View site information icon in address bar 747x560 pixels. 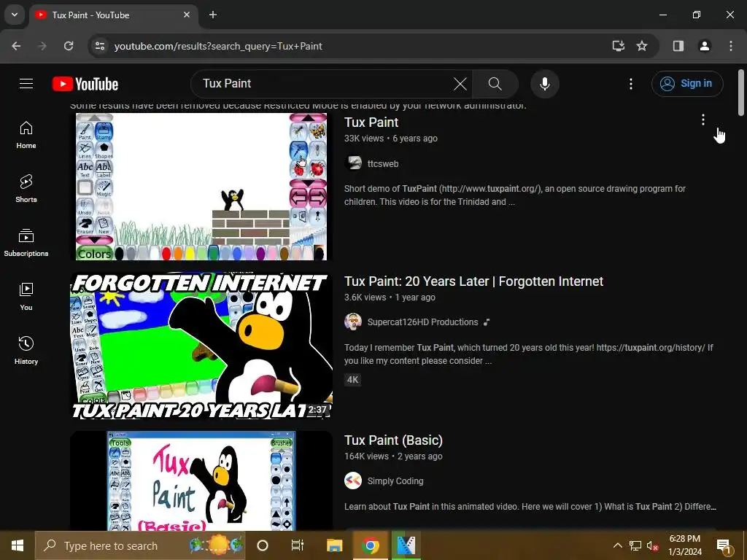pyautogui.click(x=99, y=46)
